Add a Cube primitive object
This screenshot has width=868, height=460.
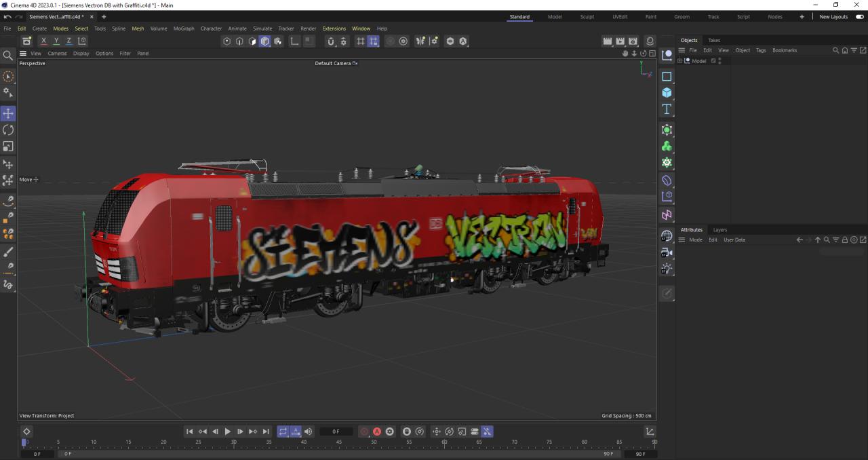point(667,93)
